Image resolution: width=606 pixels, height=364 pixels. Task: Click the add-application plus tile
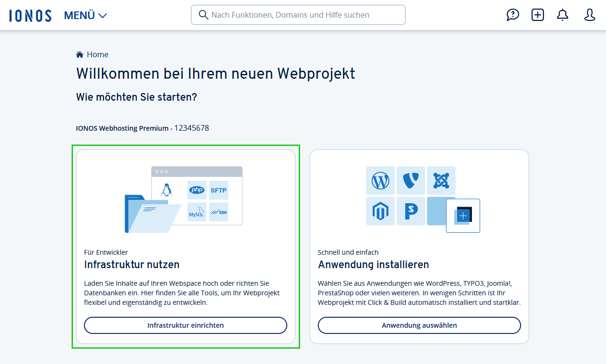(463, 216)
